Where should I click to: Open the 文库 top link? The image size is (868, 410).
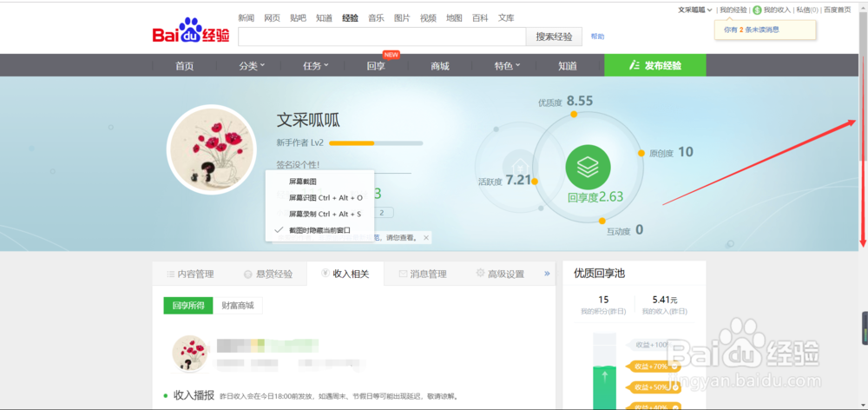506,17
